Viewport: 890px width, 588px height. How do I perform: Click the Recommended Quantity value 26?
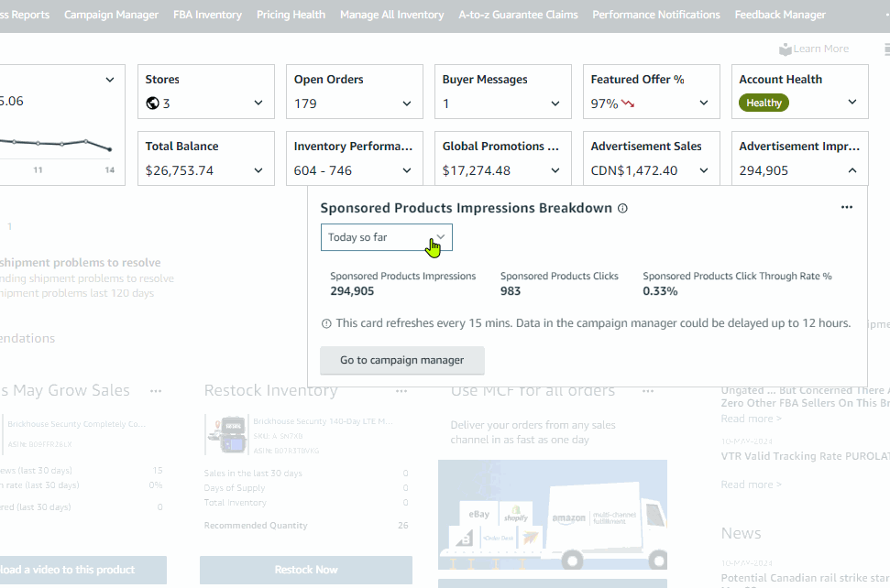click(403, 526)
